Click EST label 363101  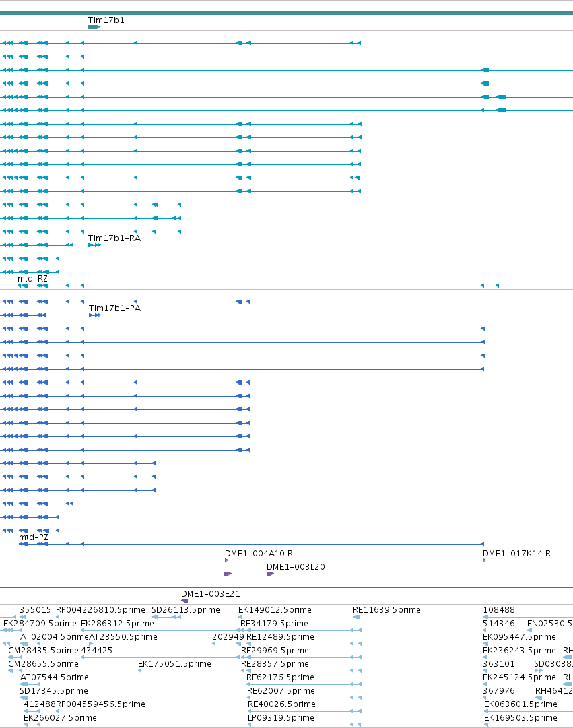499,664
